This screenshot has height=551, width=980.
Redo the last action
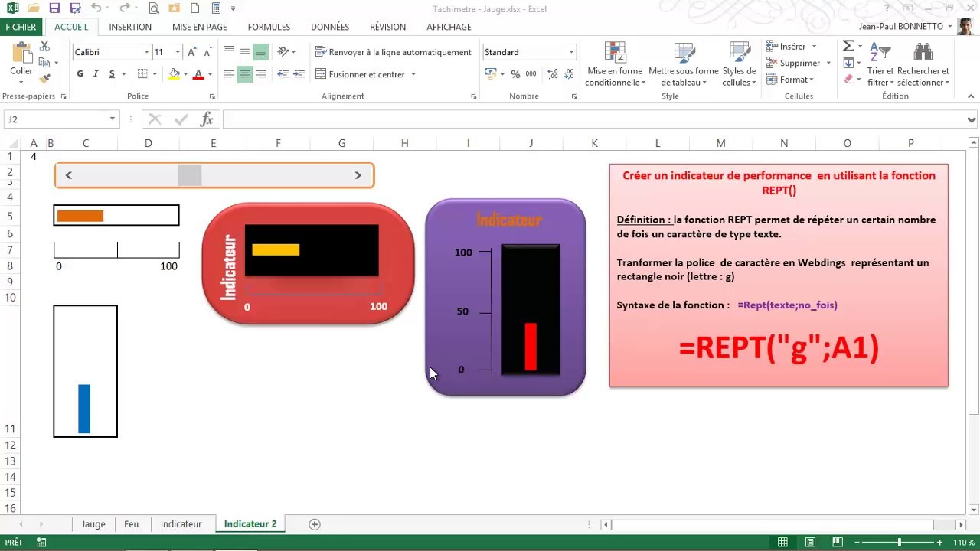click(x=124, y=8)
